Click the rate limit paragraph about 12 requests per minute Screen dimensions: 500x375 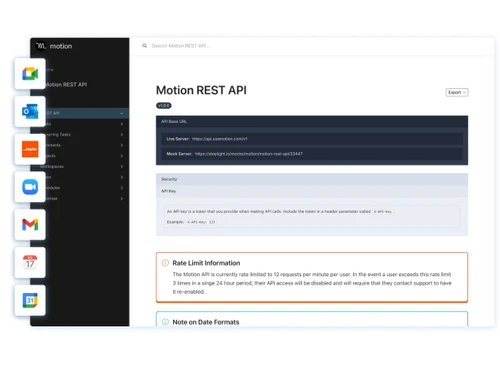pos(312,283)
